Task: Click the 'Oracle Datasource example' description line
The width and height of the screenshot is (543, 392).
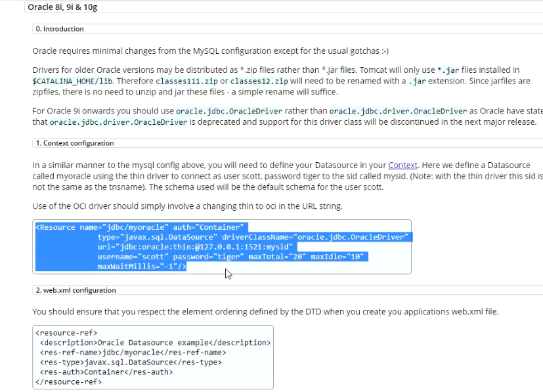Action: (x=155, y=343)
